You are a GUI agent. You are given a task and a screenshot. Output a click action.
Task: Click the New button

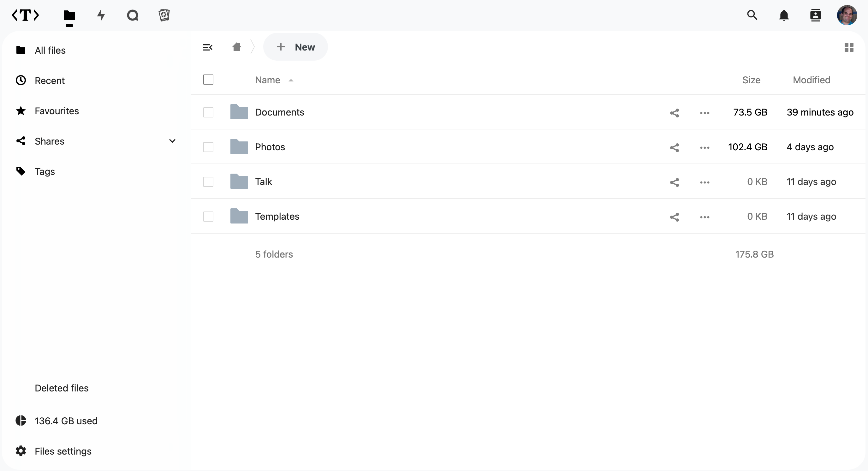(295, 47)
